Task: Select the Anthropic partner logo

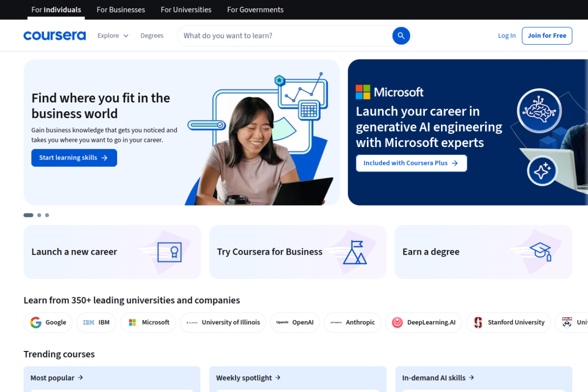Action: (x=352, y=322)
